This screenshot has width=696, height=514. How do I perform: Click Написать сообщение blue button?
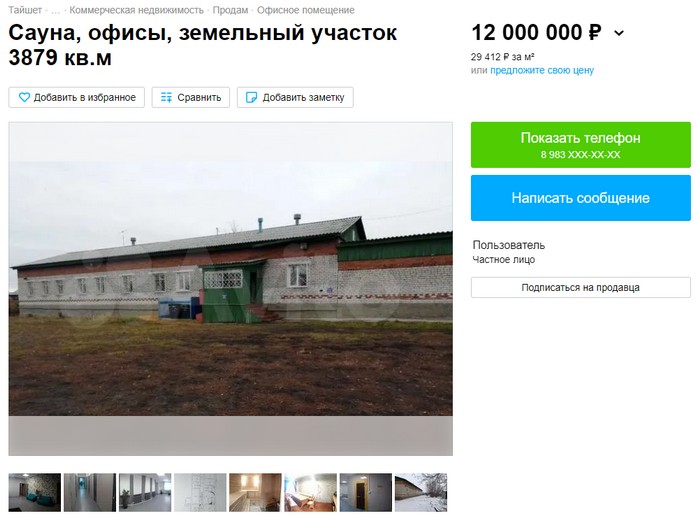pyautogui.click(x=581, y=198)
